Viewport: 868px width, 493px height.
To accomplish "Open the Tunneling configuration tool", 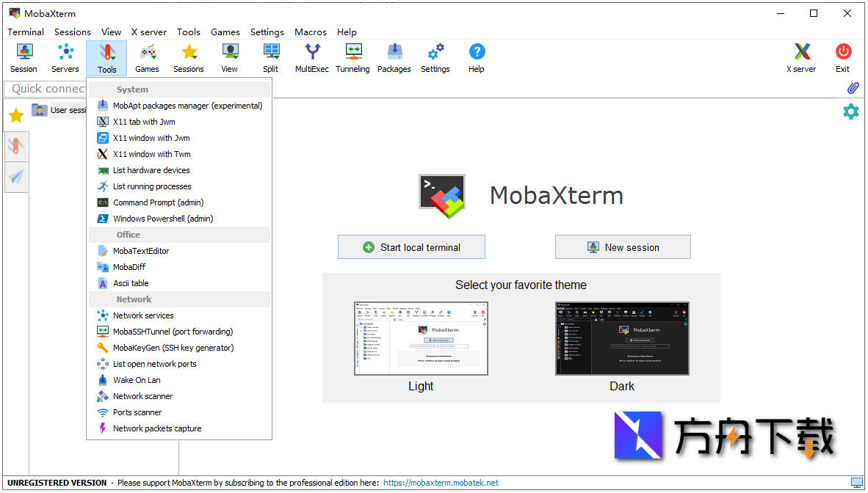I will tap(352, 58).
